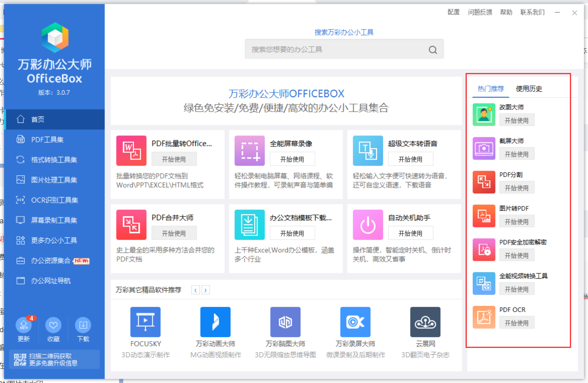Open the 超级文本转语音 tool icon
This screenshot has height=383, width=588.
(x=368, y=151)
